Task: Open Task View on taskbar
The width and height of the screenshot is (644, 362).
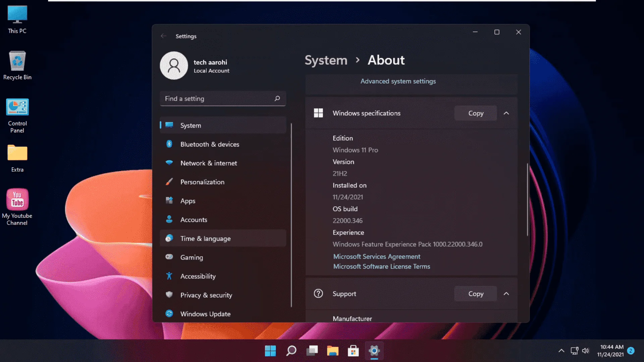Action: [x=312, y=351]
